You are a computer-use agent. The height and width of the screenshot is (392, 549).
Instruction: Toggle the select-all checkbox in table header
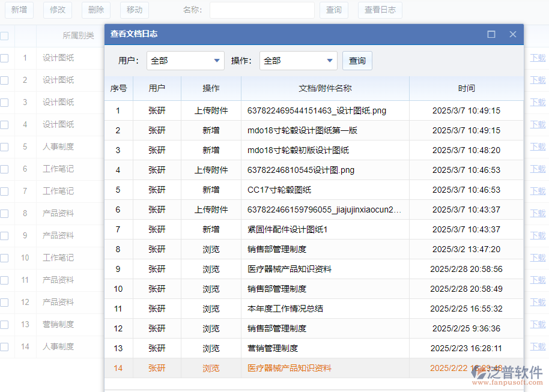point(4,35)
